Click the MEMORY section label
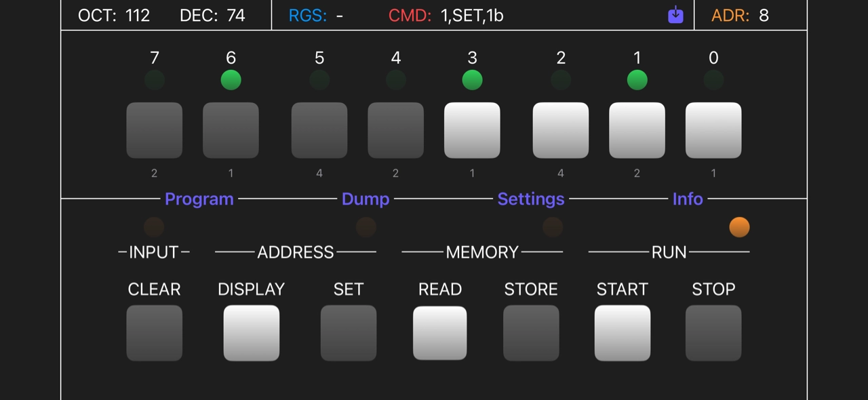The image size is (868, 400). 482,252
